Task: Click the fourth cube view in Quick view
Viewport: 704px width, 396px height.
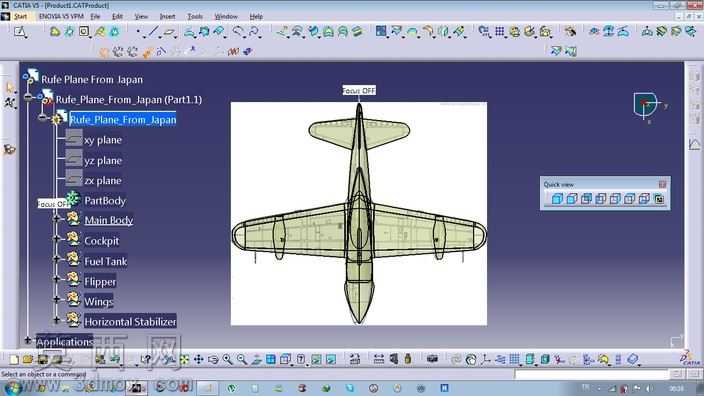Action: point(601,199)
